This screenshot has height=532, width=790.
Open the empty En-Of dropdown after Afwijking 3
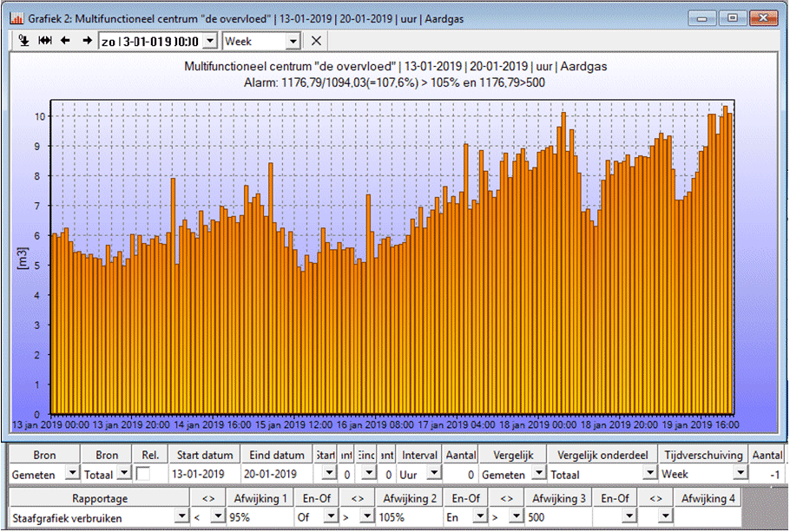[629, 517]
